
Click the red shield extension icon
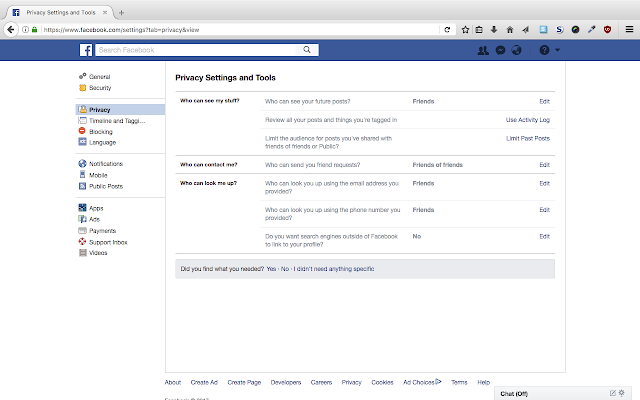(x=607, y=29)
